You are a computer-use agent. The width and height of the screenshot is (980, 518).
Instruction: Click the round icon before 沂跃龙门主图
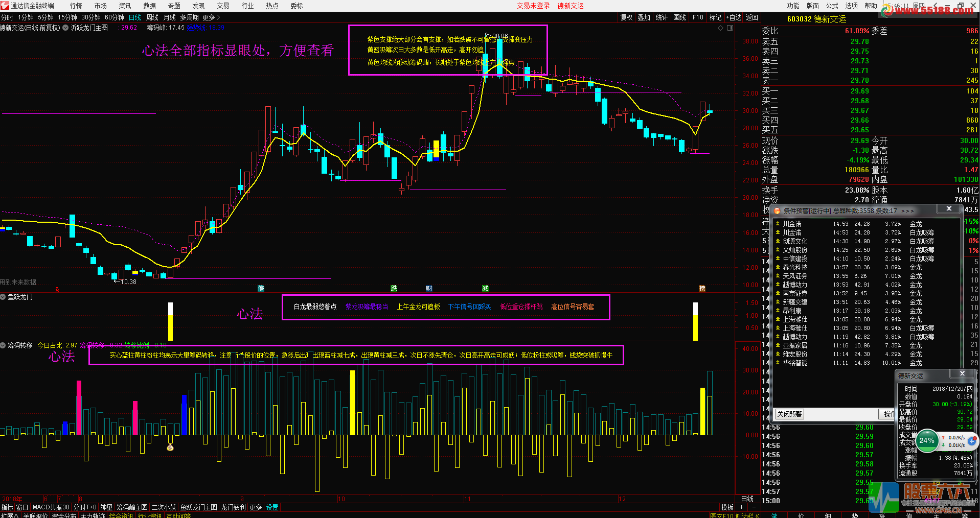[65, 28]
